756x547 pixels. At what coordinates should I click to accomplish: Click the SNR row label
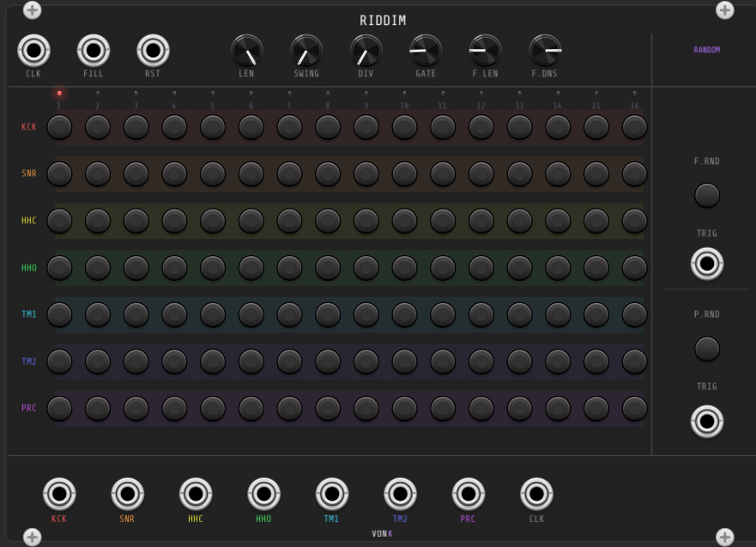29,173
